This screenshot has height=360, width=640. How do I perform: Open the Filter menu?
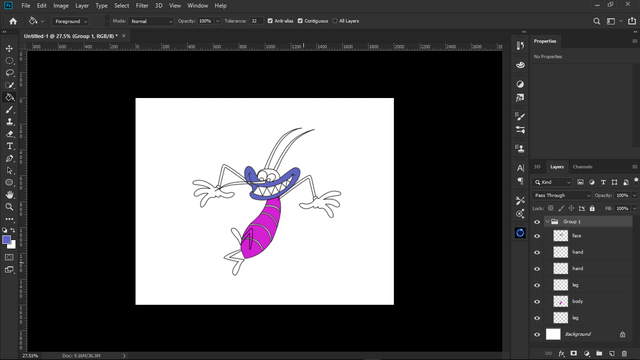(142, 6)
